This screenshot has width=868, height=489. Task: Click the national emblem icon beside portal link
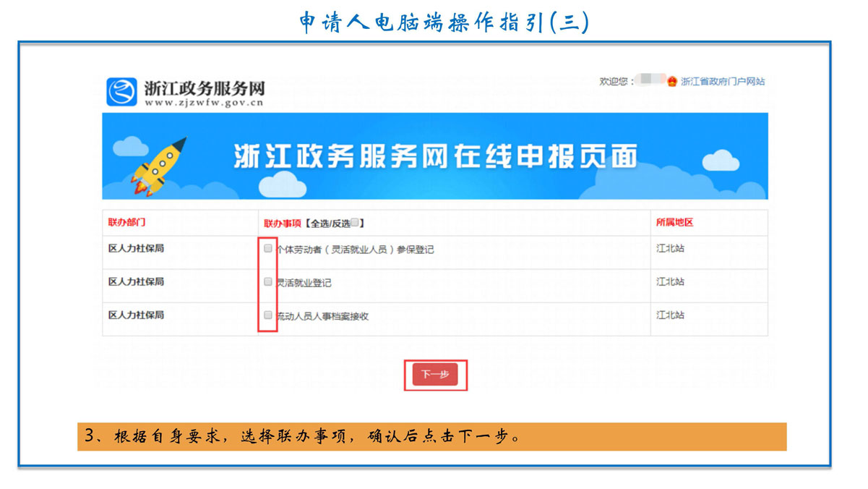click(672, 82)
